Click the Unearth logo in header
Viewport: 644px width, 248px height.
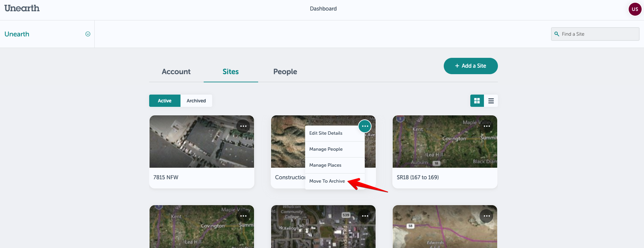[x=22, y=8]
